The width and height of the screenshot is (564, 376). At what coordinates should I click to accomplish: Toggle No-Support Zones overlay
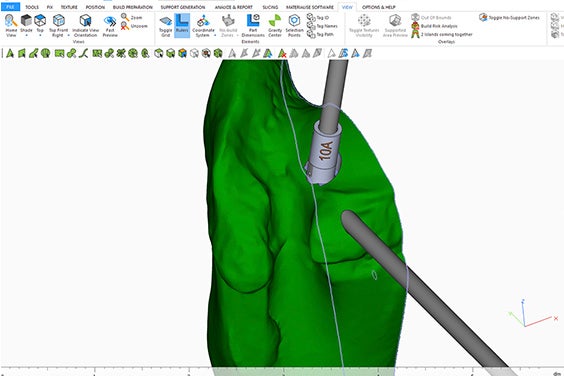click(509, 17)
